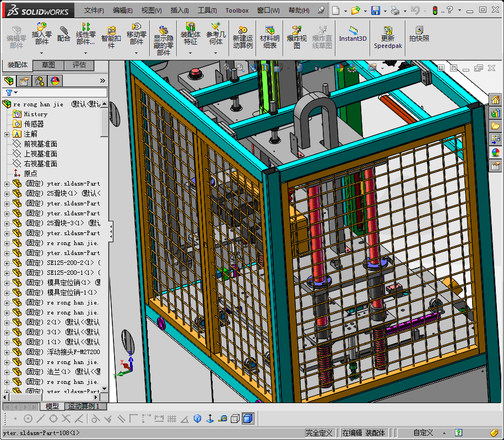
Task: Open the File Explorer task pane folder
Action: [x=495, y=126]
